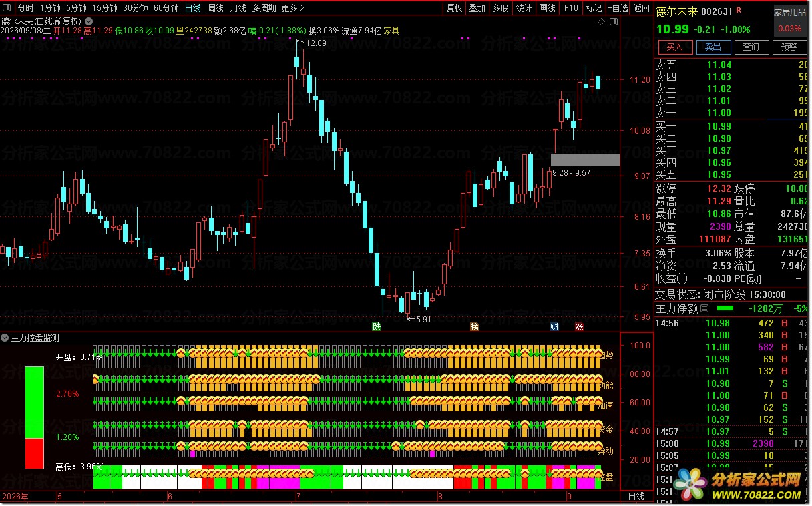Expand the 更多 period options
The height and width of the screenshot is (506, 812).
[292, 8]
